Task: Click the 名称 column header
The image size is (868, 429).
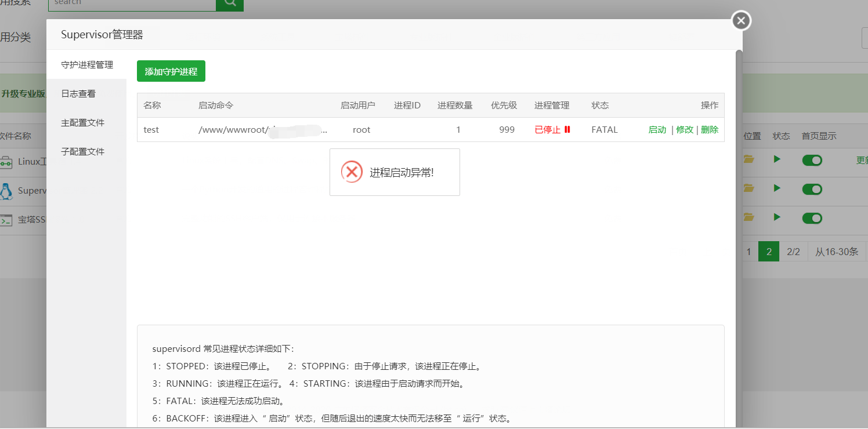Action: pyautogui.click(x=152, y=106)
